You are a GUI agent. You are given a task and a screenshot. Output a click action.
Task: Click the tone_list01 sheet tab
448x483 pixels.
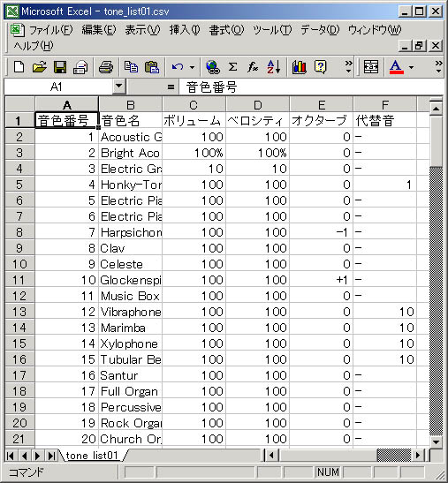(x=92, y=456)
